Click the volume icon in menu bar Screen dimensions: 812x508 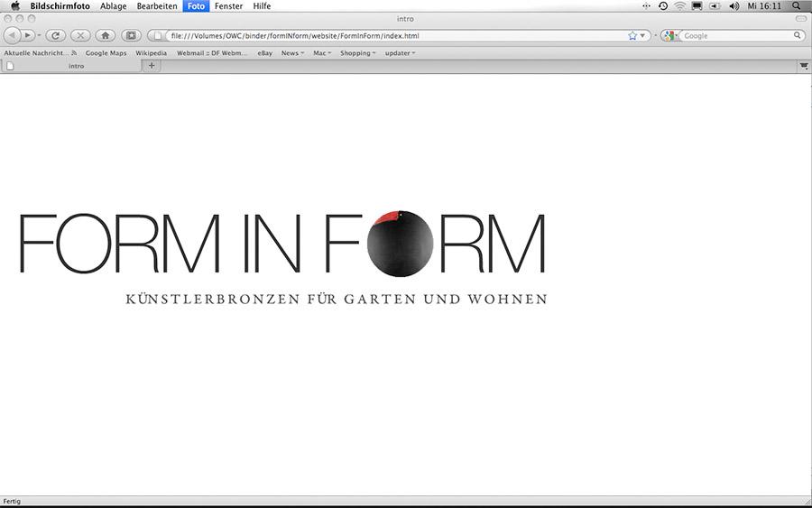pyautogui.click(x=734, y=5)
